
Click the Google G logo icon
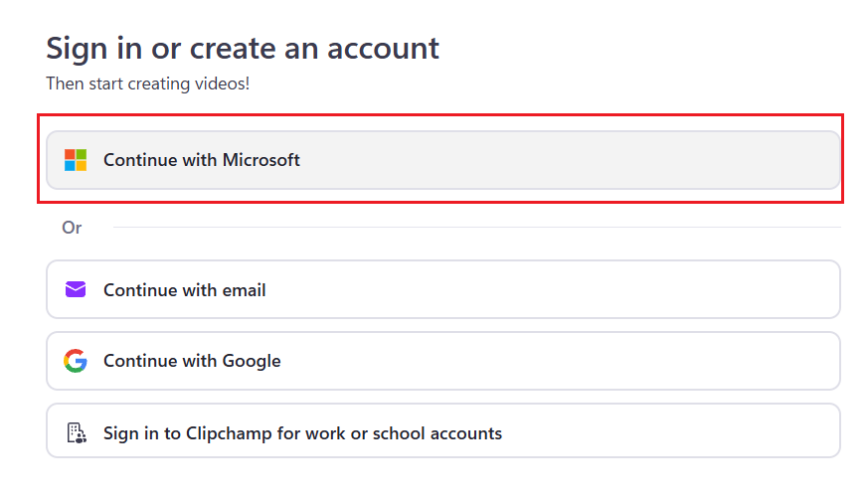coord(76,361)
